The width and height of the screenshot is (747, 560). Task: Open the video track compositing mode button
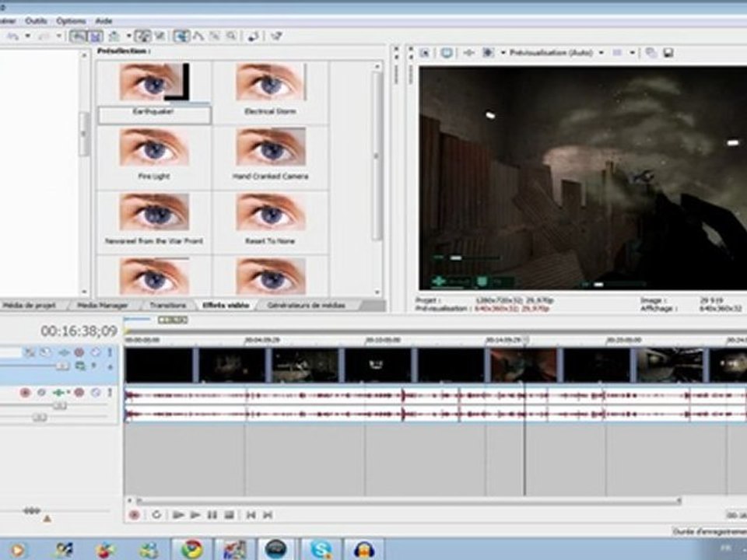point(80,366)
